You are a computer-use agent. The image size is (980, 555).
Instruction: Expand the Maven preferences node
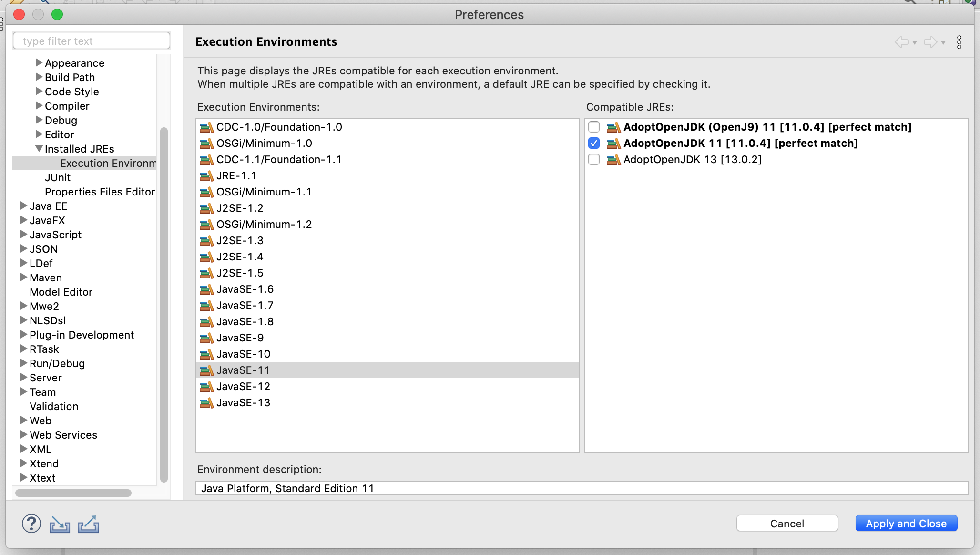[23, 277]
